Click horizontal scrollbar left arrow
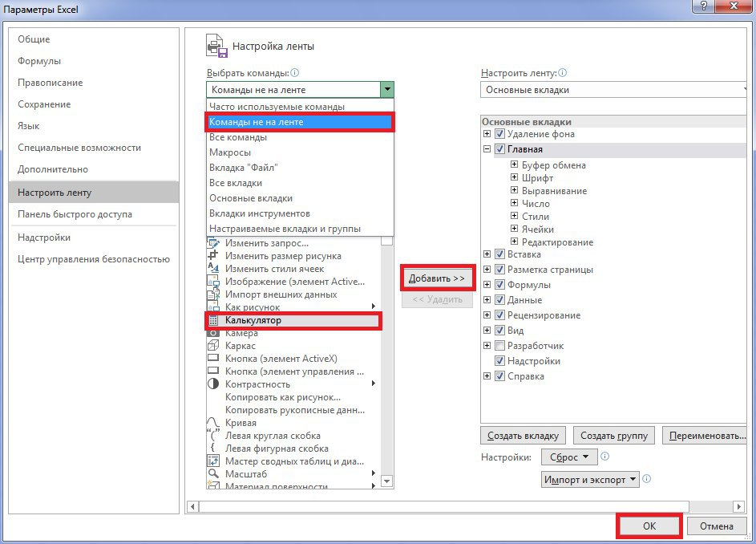 pyautogui.click(x=193, y=506)
